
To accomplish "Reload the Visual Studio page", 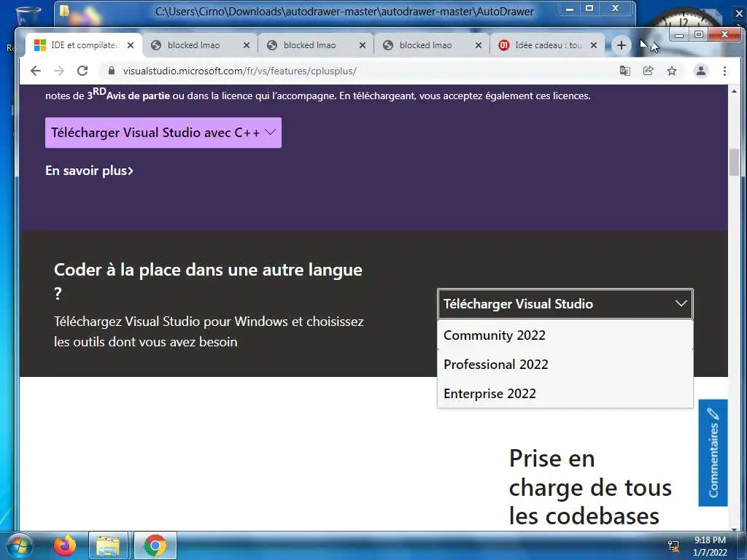I will click(x=82, y=71).
